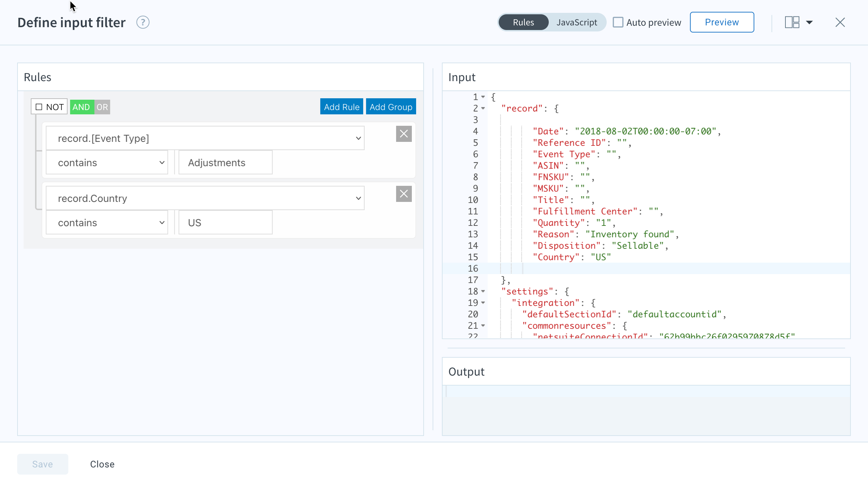Viewport: 868px width, 486px height.
Task: Open the record.Country field dropdown
Action: 205,198
